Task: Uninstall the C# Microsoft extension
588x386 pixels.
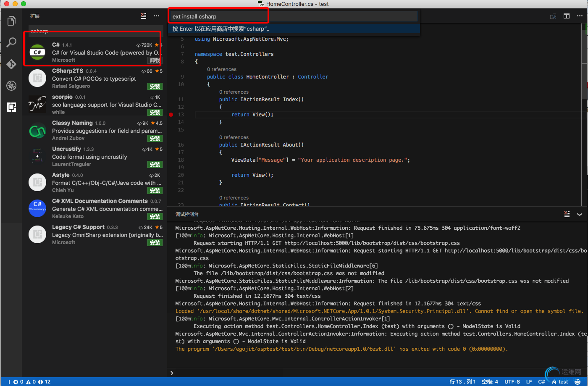Action: point(155,60)
